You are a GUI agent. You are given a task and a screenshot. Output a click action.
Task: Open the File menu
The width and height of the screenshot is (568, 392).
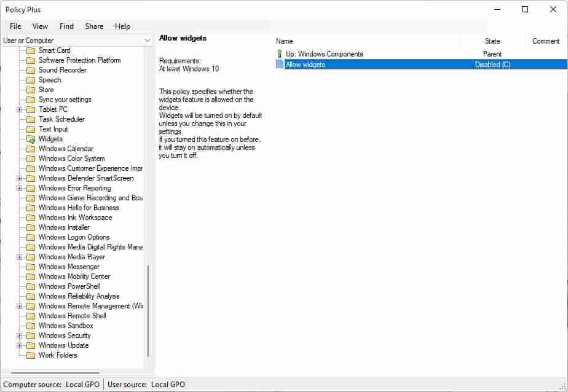tap(15, 26)
